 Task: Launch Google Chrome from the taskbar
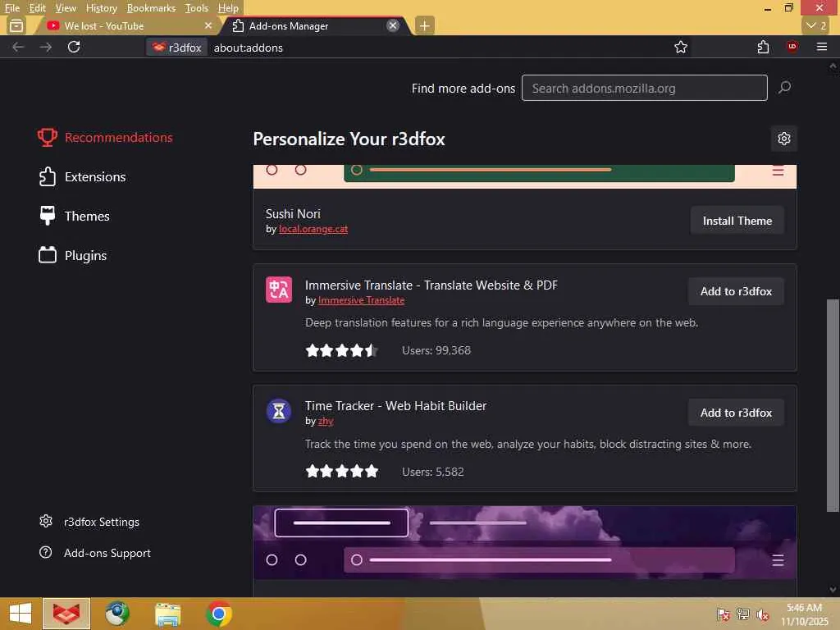(x=218, y=614)
